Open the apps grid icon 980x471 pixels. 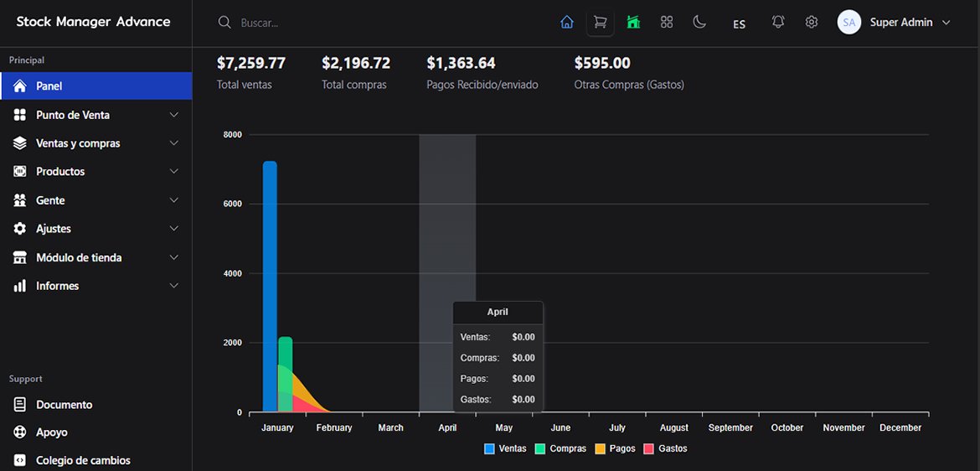click(x=667, y=23)
